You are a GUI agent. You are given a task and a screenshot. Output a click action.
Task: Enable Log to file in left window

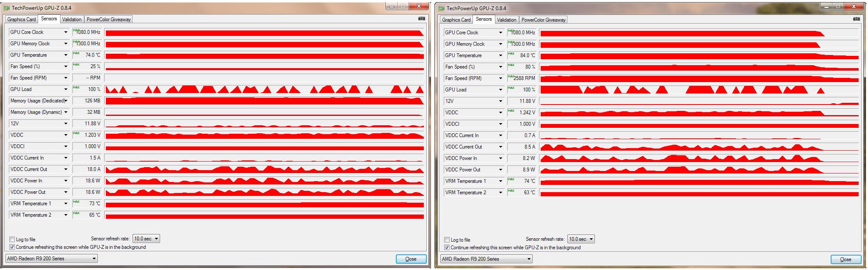12,240
